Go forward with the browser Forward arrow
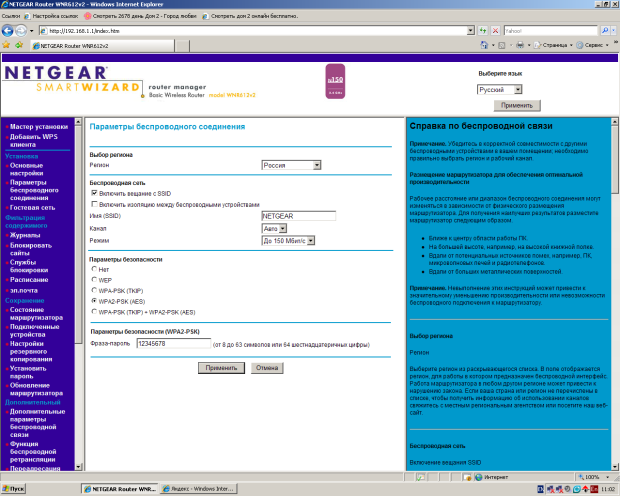Image resolution: width=620 pixels, height=496 pixels. [21, 30]
